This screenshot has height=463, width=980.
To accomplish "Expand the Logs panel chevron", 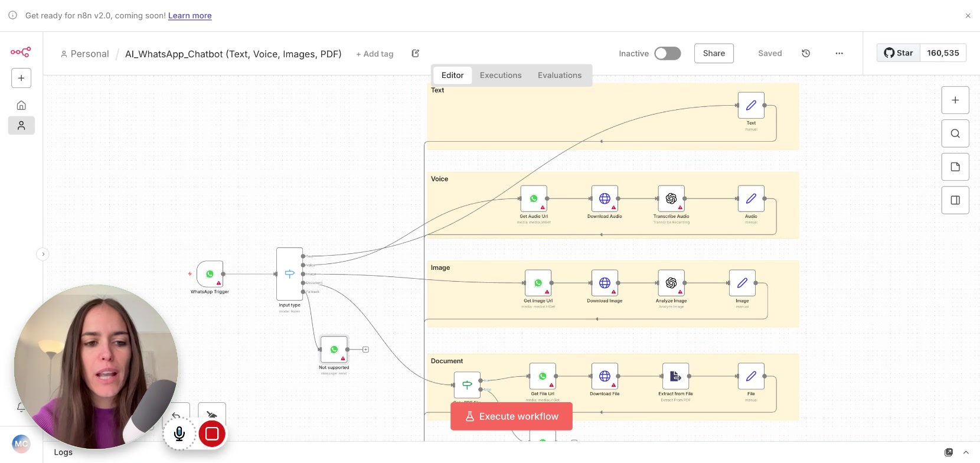I will [x=966, y=452].
